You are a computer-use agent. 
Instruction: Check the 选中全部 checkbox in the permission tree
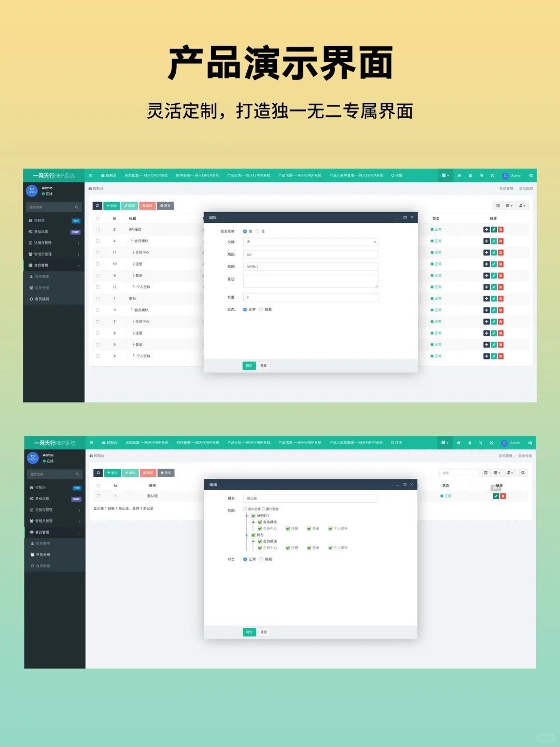(245, 509)
